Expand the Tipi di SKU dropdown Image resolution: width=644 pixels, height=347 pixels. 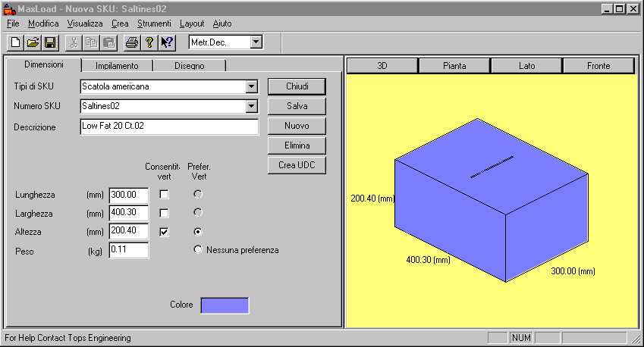(251, 86)
